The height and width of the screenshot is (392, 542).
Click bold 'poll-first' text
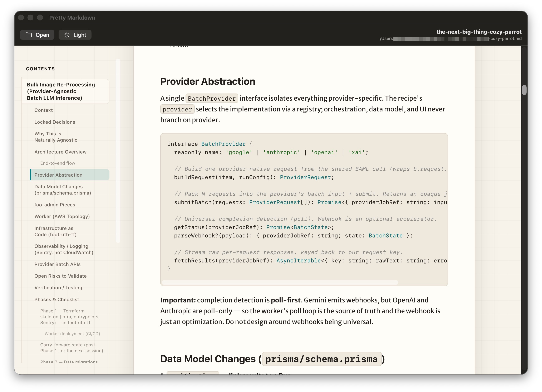(x=286, y=300)
